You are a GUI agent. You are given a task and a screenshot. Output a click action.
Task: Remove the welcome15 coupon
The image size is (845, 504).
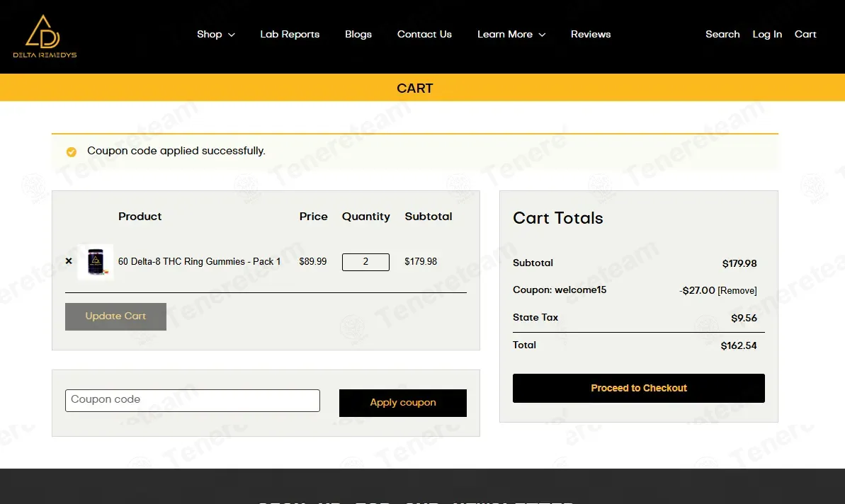coord(737,291)
